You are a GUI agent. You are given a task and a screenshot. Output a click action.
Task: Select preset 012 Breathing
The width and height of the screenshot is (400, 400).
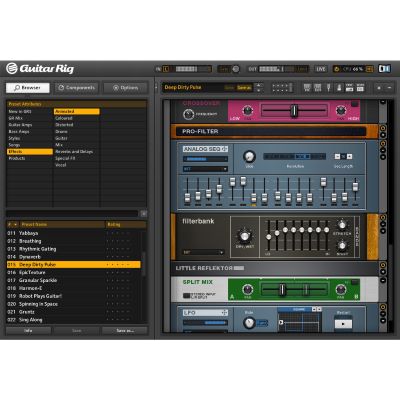coord(73,241)
